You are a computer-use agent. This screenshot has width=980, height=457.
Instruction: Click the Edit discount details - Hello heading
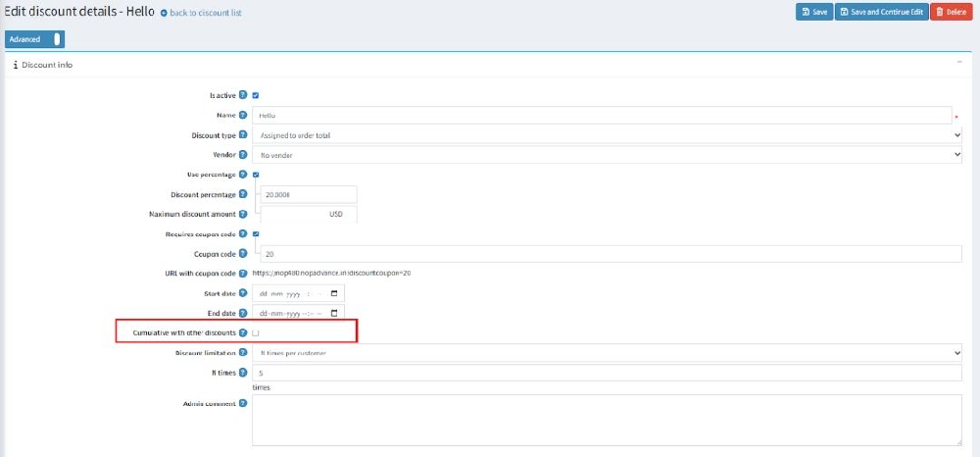(x=80, y=12)
